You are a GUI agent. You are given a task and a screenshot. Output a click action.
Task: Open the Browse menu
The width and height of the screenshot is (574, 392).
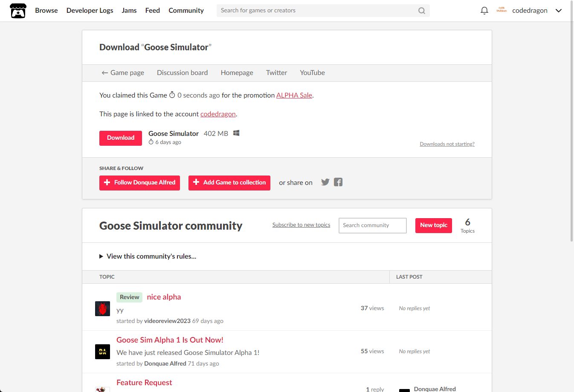pos(46,11)
